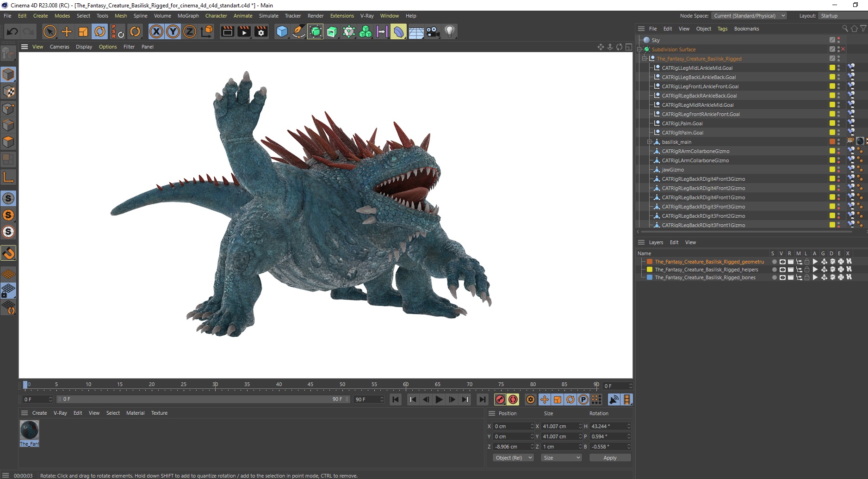
Task: Click the yellow layer swatch of jawGizmo
Action: coord(832,170)
